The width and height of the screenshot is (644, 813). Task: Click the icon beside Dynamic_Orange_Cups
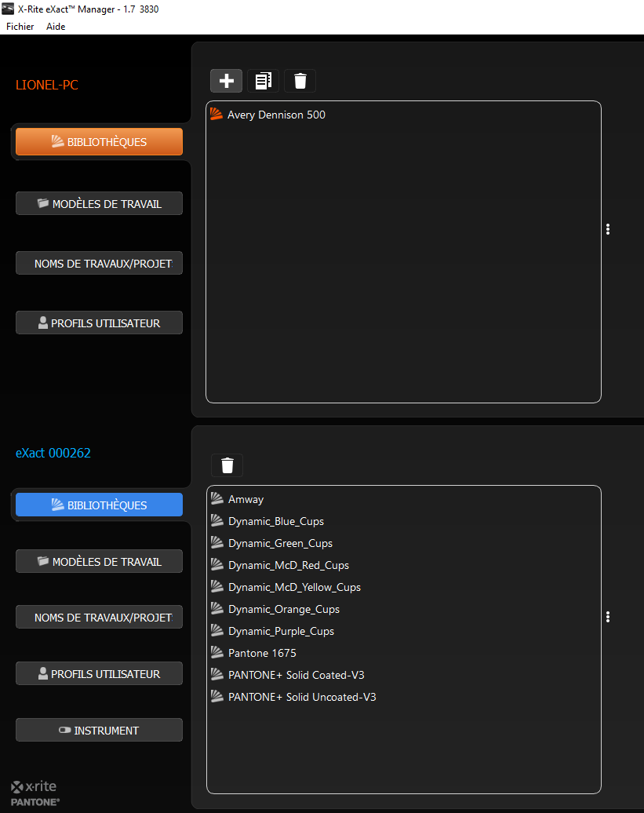217,608
